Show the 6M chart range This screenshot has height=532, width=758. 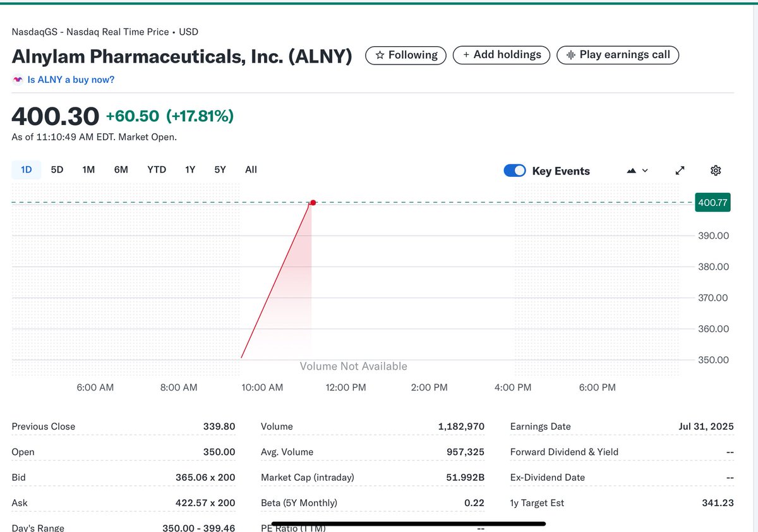[x=121, y=169]
